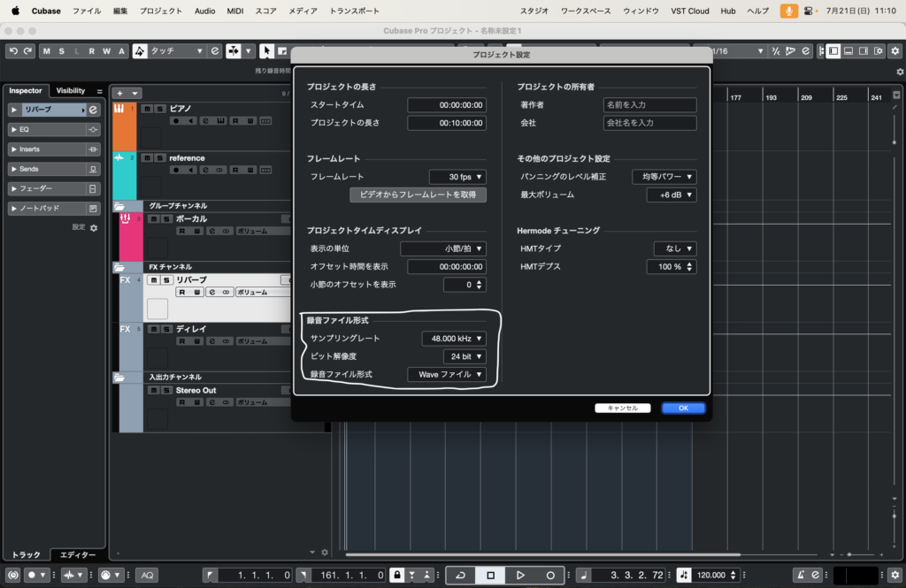Activate the Cycle loop button in transport
Image resolution: width=906 pixels, height=588 pixels.
(x=460, y=575)
